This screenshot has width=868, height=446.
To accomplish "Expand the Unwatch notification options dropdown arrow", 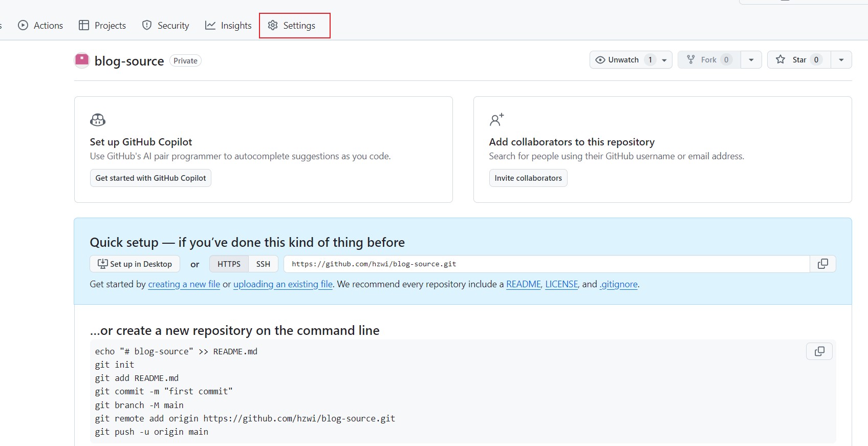I will click(664, 60).
